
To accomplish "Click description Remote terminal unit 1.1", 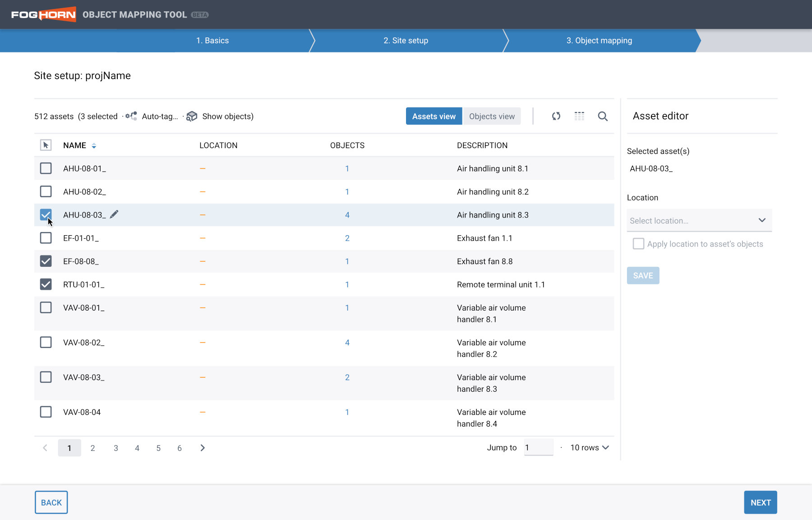I will pyautogui.click(x=501, y=284).
